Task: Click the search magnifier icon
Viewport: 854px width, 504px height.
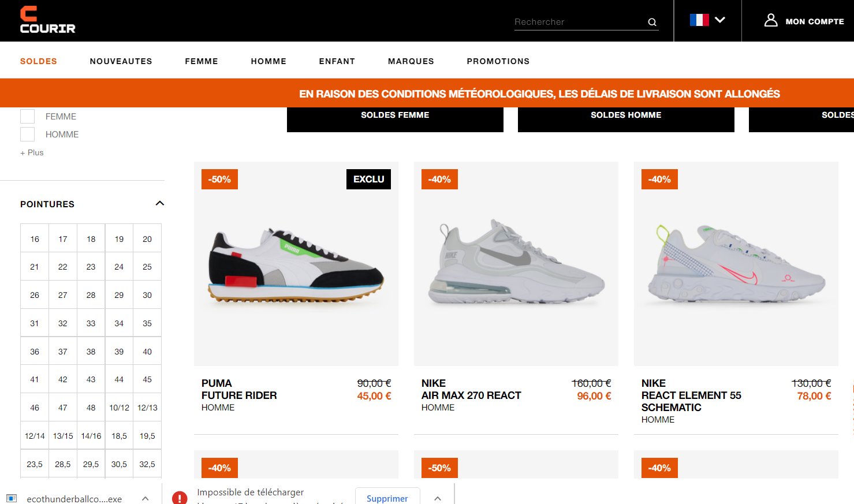Action: coord(652,22)
